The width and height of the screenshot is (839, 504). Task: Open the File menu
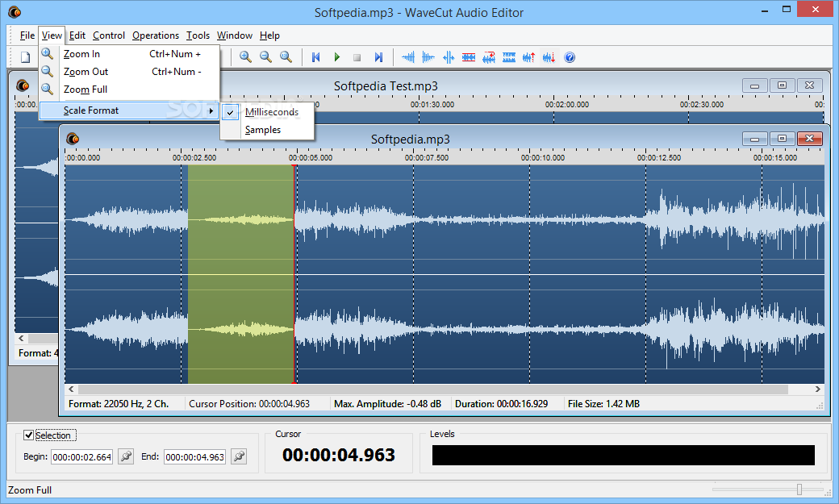[27, 35]
